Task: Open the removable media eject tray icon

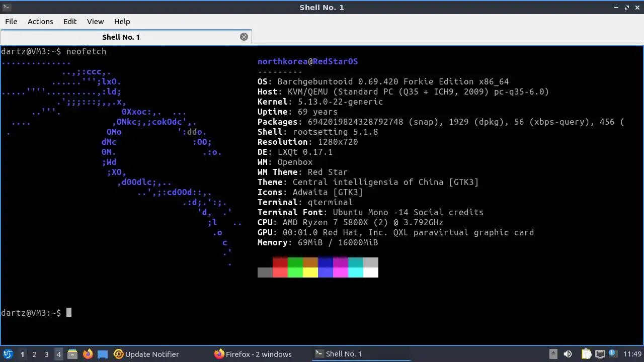Action: point(553,354)
